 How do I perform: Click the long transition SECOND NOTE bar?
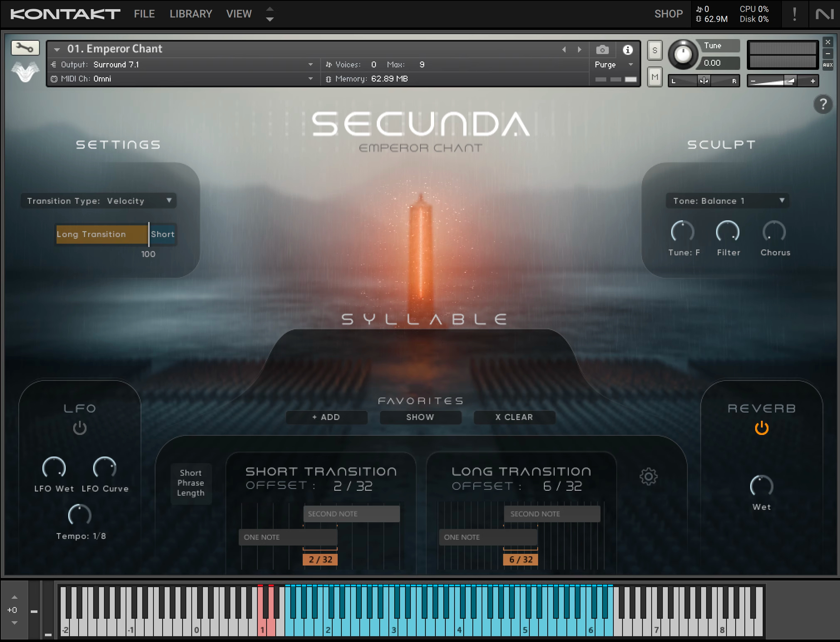click(552, 514)
